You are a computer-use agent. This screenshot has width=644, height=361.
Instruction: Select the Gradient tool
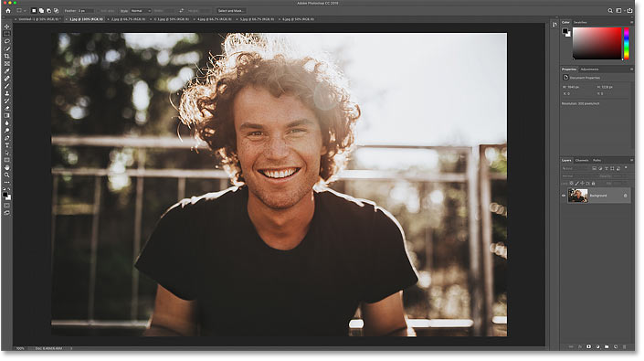tap(6, 115)
